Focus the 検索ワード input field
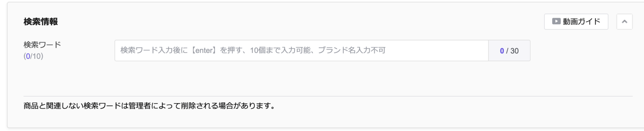Screen dimensions: 644x131 click(x=301, y=51)
